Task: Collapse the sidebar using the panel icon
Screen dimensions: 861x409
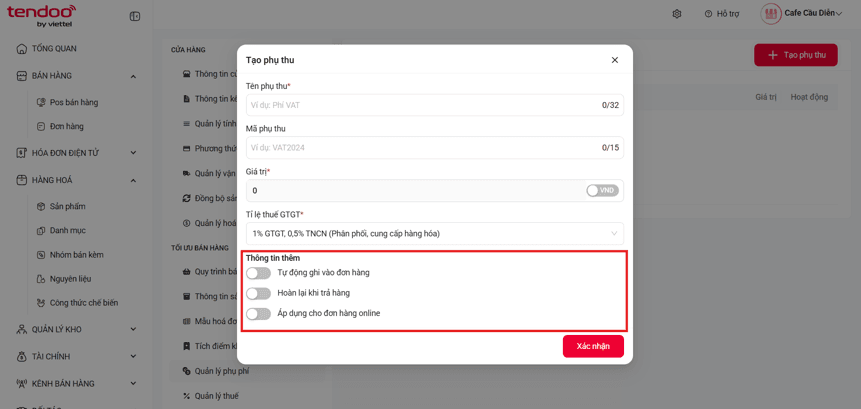Action: coord(135,16)
